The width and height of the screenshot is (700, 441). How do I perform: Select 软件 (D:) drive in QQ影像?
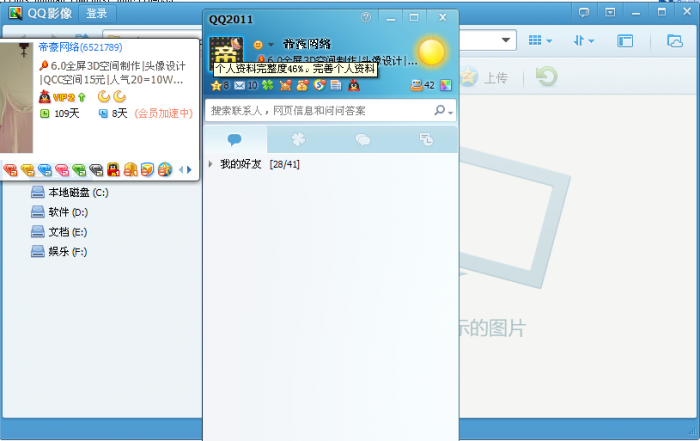[59, 212]
